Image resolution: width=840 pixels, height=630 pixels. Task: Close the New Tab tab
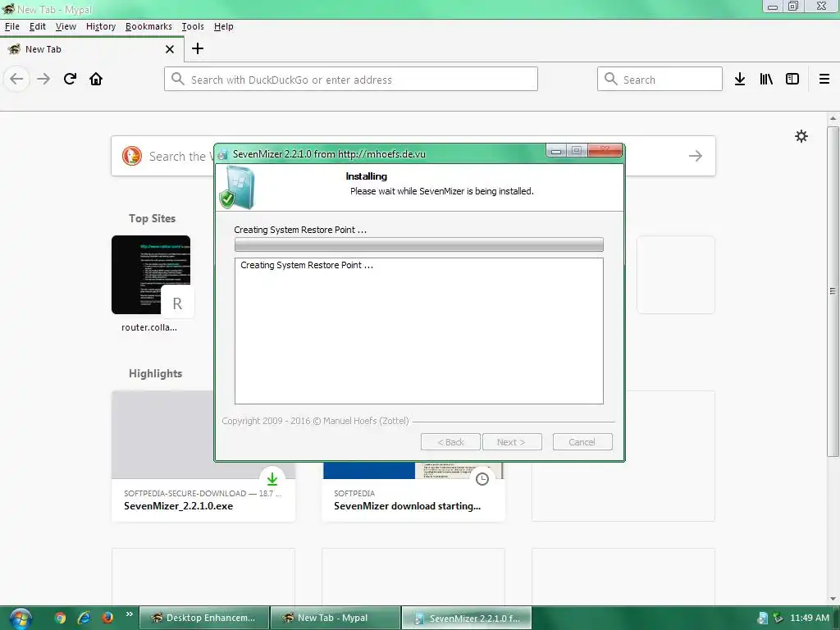pyautogui.click(x=170, y=49)
